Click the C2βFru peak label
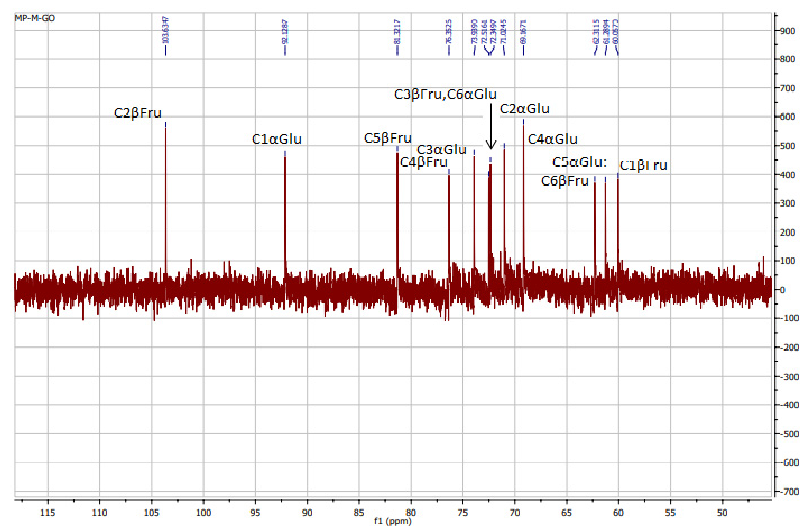The image size is (812, 532). 137,113
